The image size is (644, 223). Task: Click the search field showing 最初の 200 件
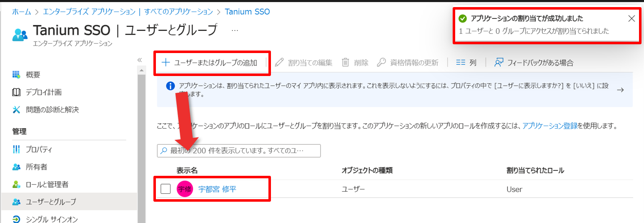[239, 151]
